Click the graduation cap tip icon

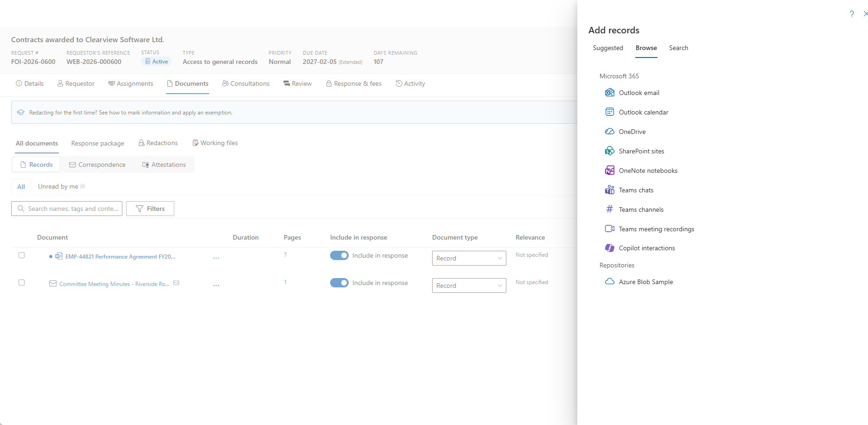(21, 112)
